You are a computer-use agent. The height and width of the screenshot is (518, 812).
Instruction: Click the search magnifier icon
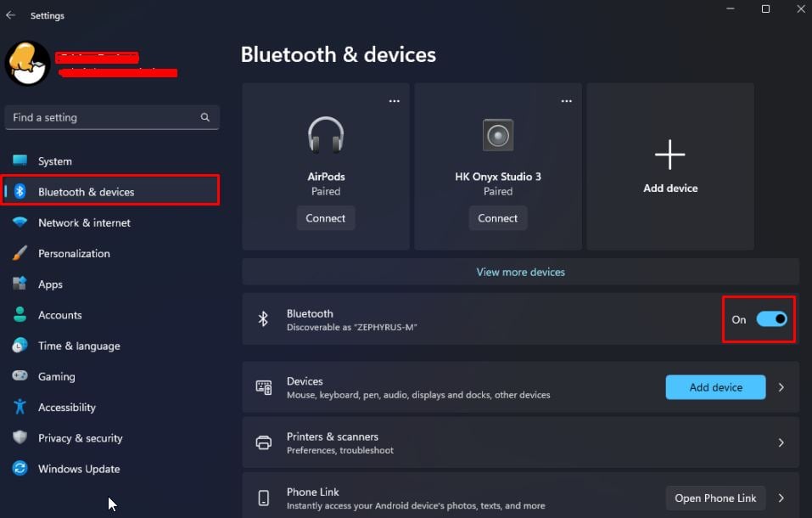pyautogui.click(x=204, y=117)
